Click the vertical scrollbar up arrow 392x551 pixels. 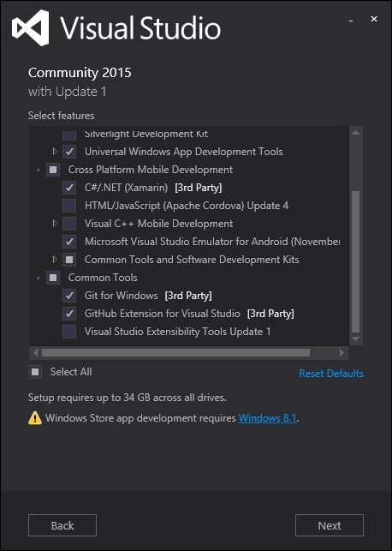pos(355,133)
